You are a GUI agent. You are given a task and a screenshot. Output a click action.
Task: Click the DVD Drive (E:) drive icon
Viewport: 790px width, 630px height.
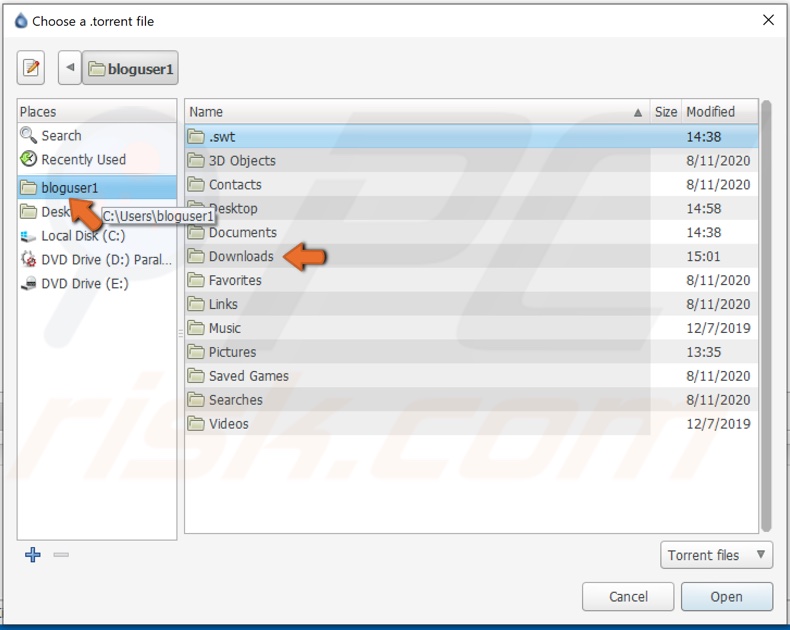pyautogui.click(x=28, y=283)
